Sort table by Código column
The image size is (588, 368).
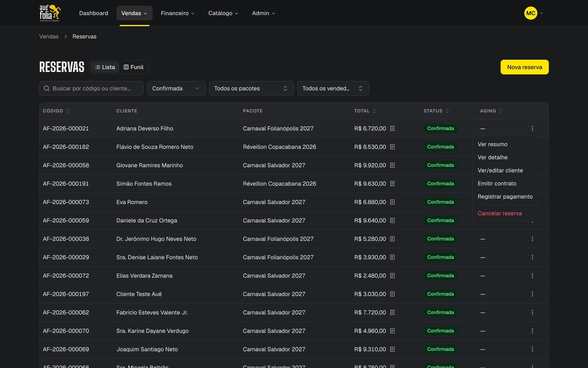56,111
